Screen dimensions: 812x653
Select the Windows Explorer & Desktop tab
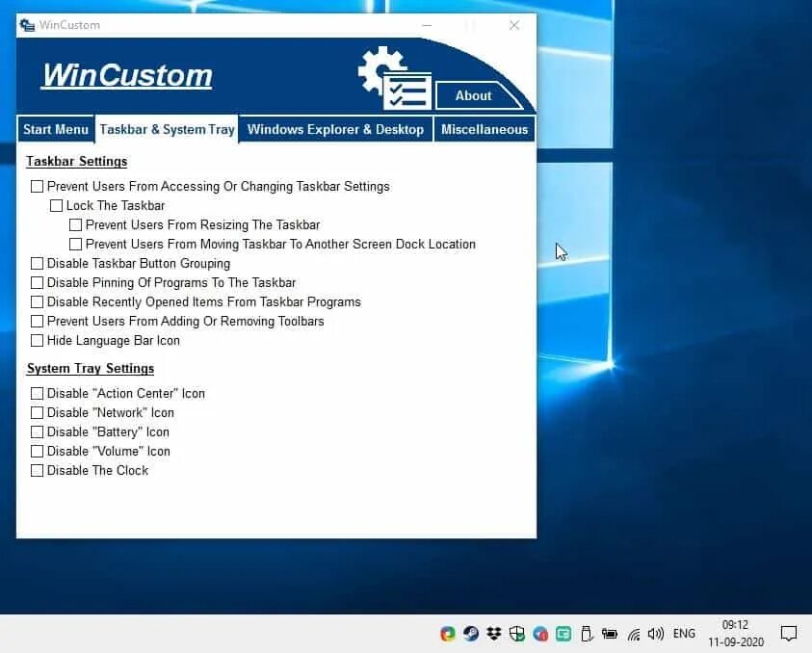tap(335, 128)
